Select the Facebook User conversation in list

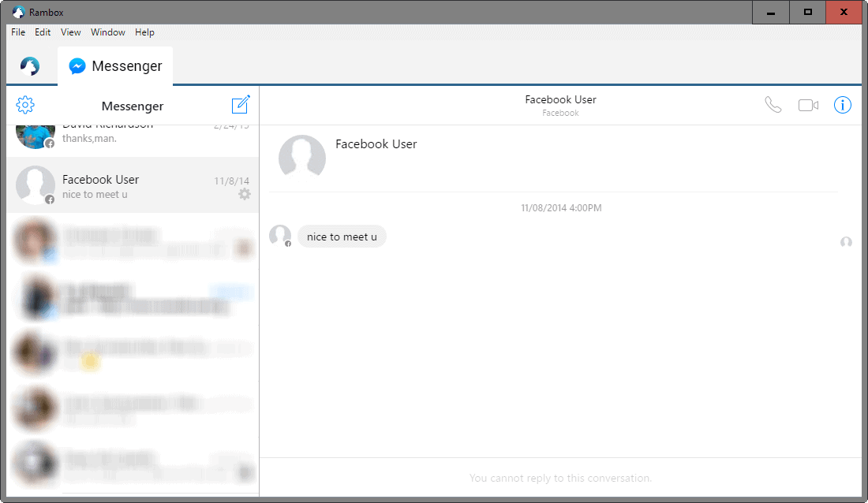tap(133, 185)
